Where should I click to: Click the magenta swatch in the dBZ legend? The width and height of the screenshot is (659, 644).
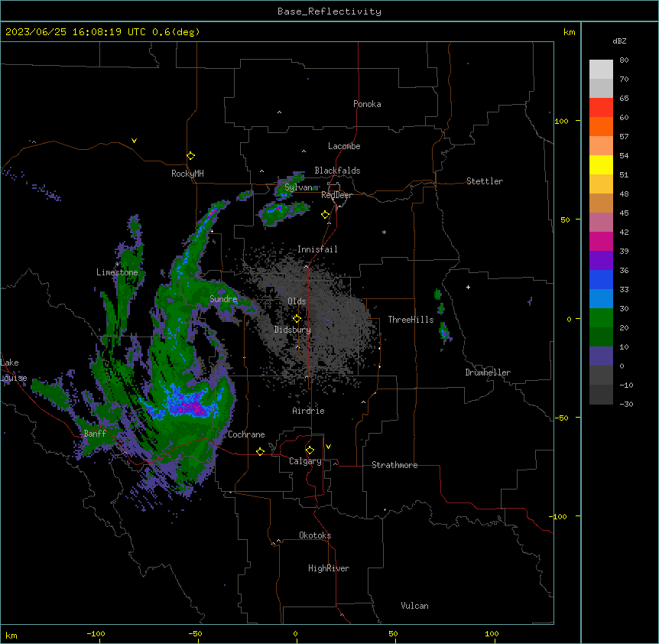pyautogui.click(x=601, y=241)
